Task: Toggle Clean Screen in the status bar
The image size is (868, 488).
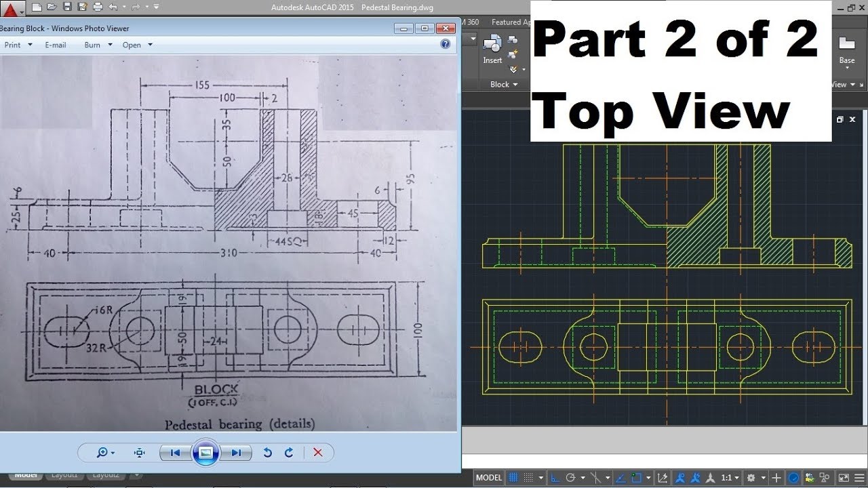Action: (x=844, y=478)
